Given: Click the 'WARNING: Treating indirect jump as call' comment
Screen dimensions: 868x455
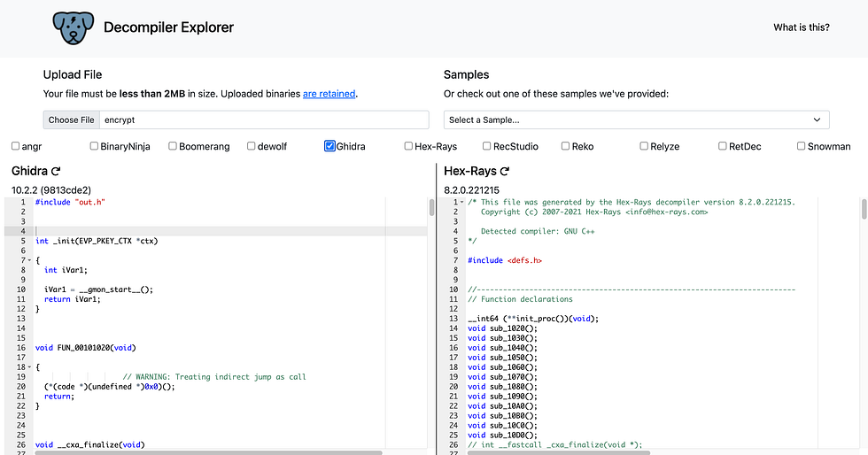Looking at the screenshot, I should coord(214,377).
